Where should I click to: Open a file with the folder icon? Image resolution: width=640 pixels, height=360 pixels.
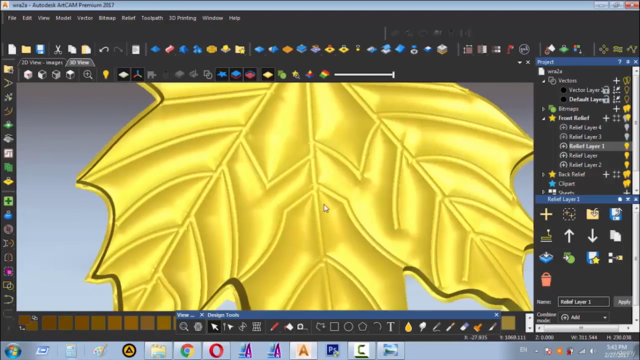tap(26, 49)
